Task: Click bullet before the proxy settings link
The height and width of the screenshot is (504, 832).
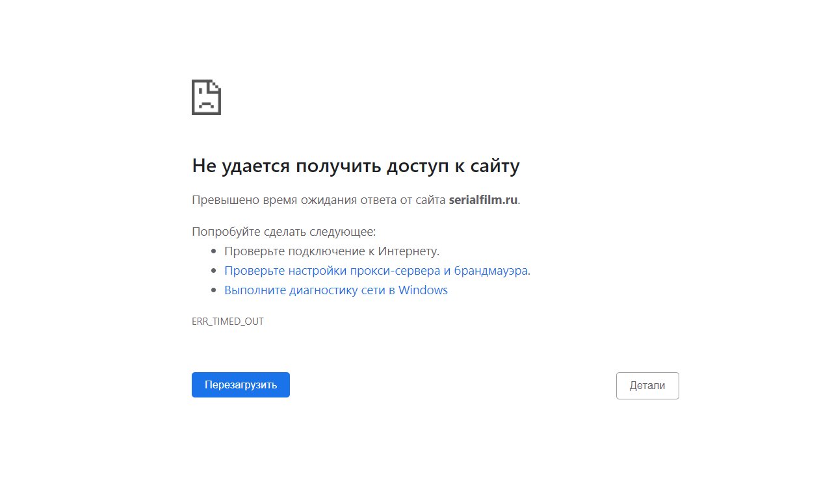Action: [x=214, y=271]
